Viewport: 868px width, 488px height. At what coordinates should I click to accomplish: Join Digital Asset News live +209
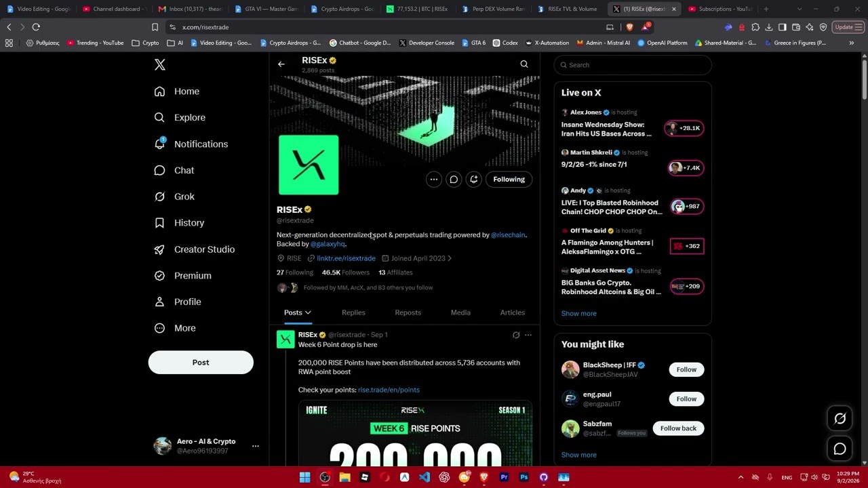pos(687,286)
